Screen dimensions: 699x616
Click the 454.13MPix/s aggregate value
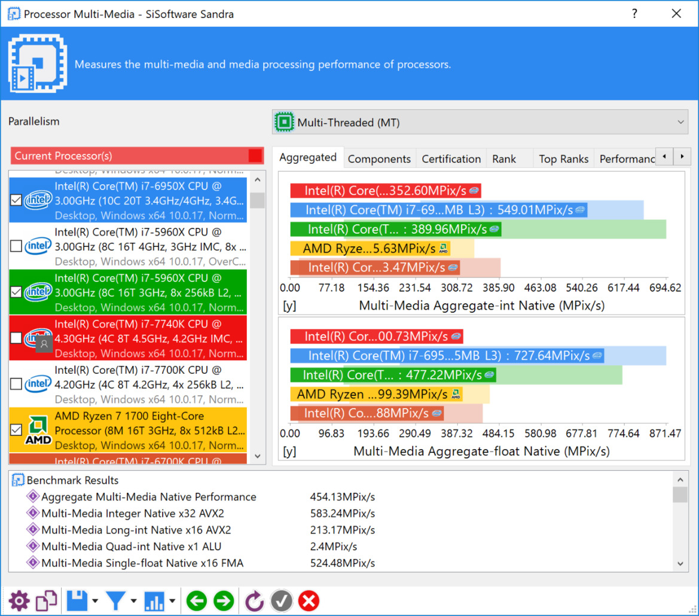(343, 496)
